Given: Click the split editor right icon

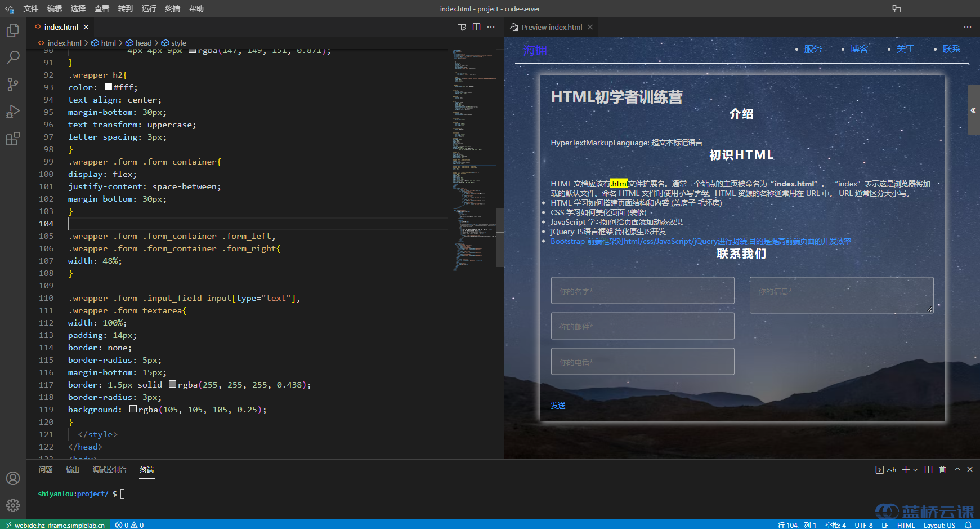Looking at the screenshot, I should tap(476, 27).
